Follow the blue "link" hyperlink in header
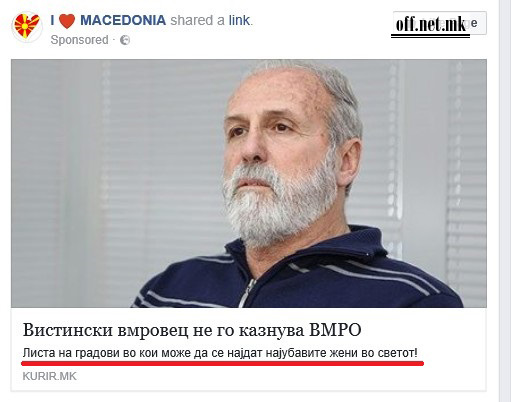Image resolution: width=511 pixels, height=402 pixels. coord(239,20)
